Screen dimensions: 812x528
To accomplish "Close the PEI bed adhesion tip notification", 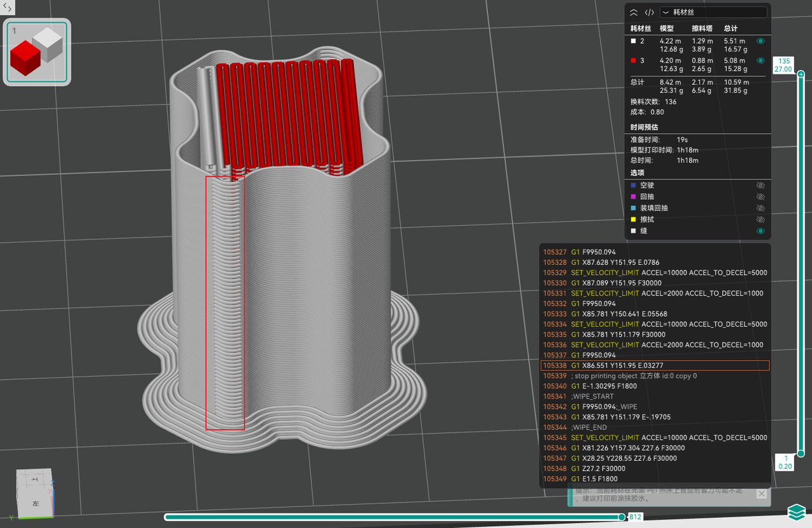I will pyautogui.click(x=762, y=494).
